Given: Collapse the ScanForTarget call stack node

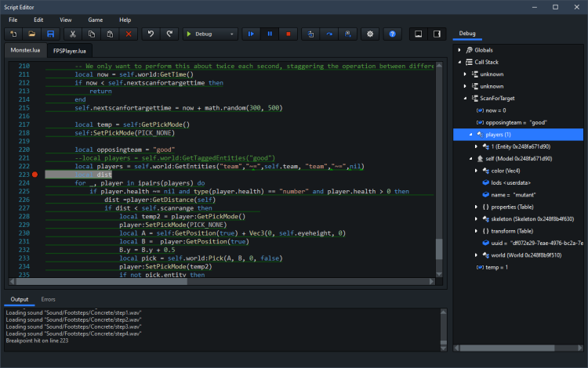Looking at the screenshot, I should tap(465, 98).
